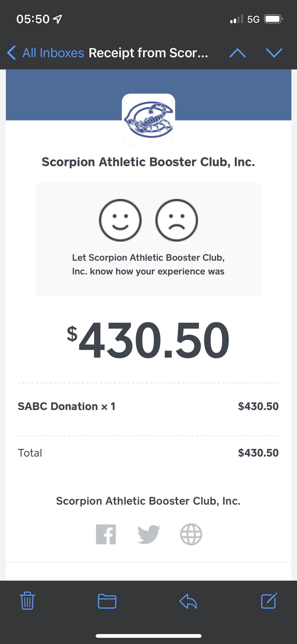This screenshot has width=297, height=644.
Task: Tap the reply arrow icon
Action: [x=188, y=601]
